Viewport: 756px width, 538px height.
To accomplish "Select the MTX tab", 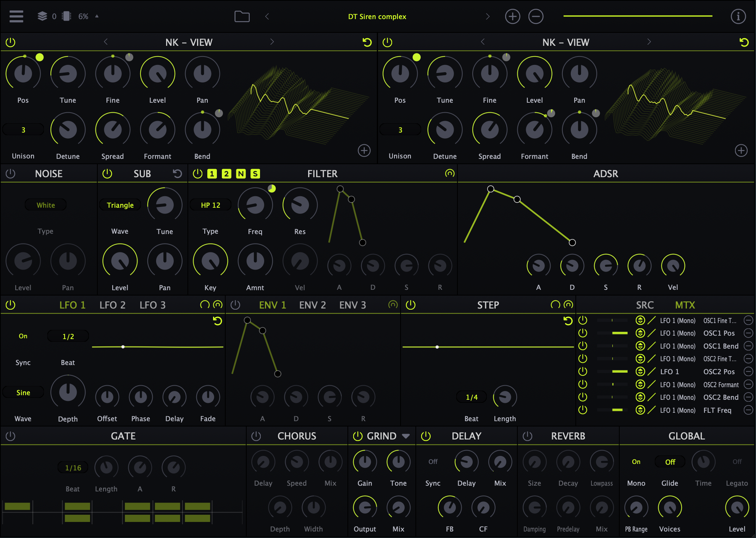I will point(685,305).
